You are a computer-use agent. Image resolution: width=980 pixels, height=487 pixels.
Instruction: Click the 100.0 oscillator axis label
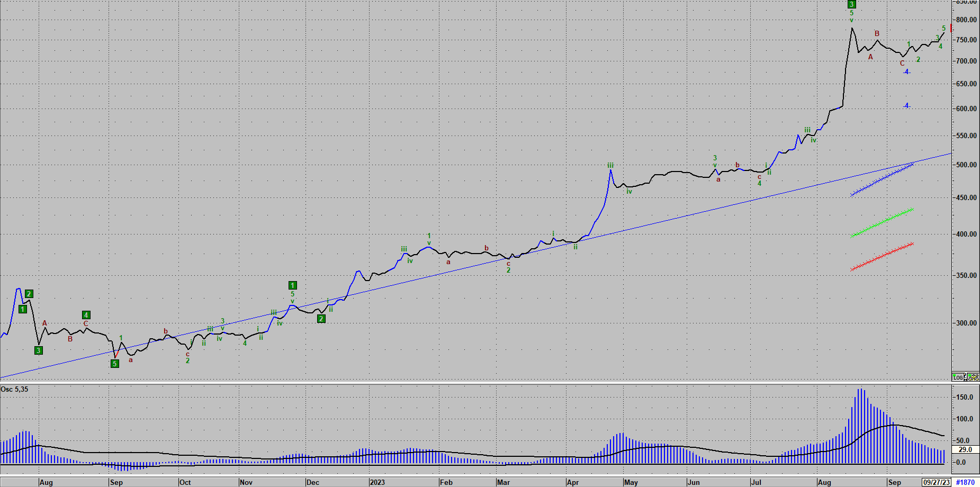(x=965, y=419)
